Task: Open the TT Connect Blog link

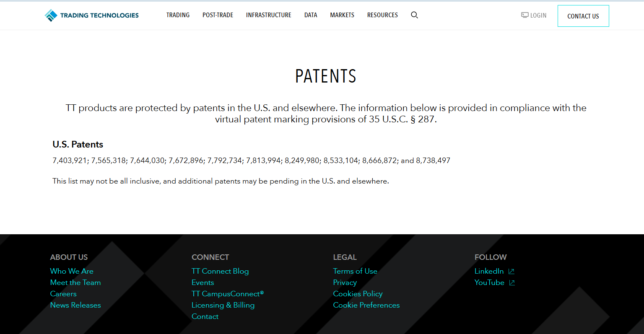Action: 220,271
